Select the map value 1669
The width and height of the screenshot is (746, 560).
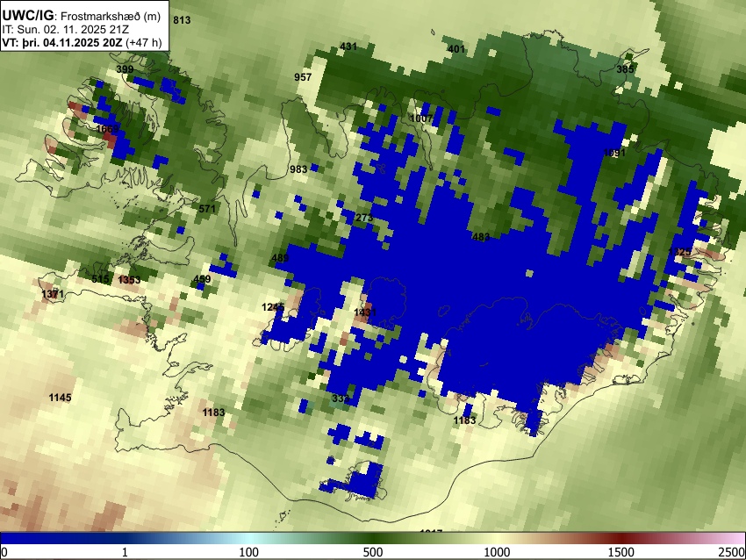coord(108,129)
